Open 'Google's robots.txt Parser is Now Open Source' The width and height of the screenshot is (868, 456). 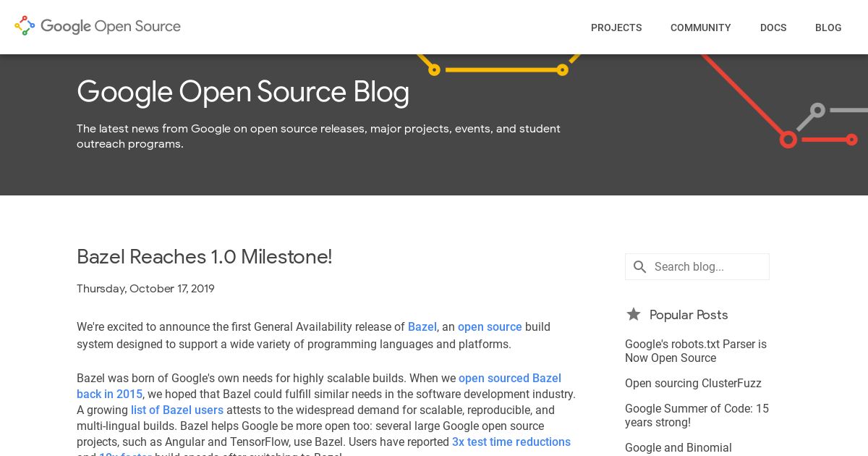(x=696, y=351)
